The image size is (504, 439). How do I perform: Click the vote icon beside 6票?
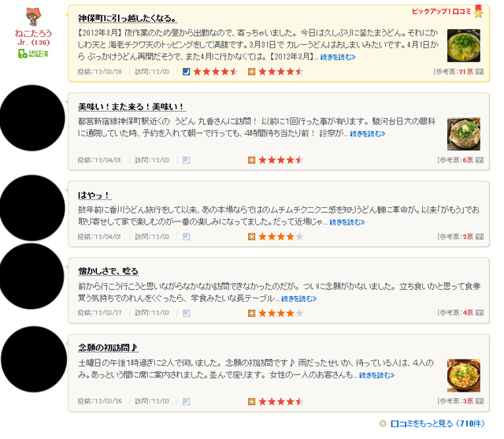(x=480, y=160)
